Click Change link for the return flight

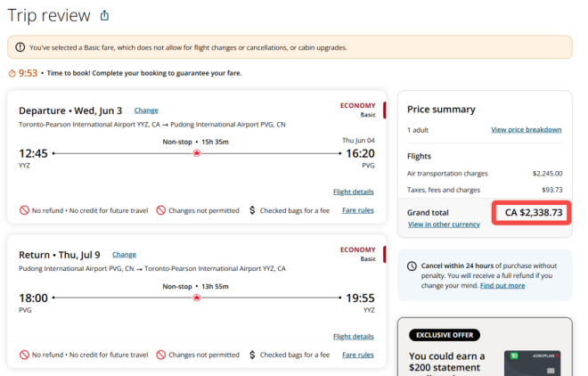[125, 254]
